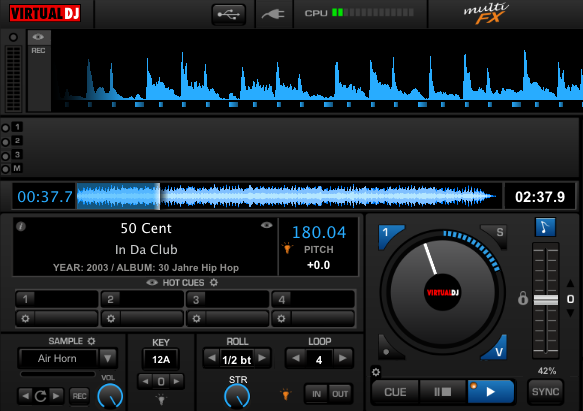Click the 180.04 BPM value
Screen dimensions: 583x411
(x=319, y=232)
